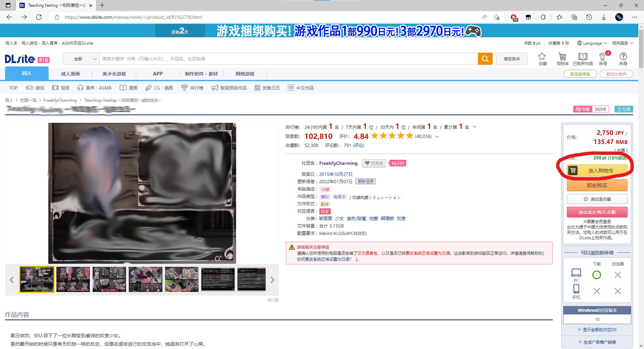Open the guide question mark icon
The height and width of the screenshot is (349, 644).
pyautogui.click(x=623, y=58)
